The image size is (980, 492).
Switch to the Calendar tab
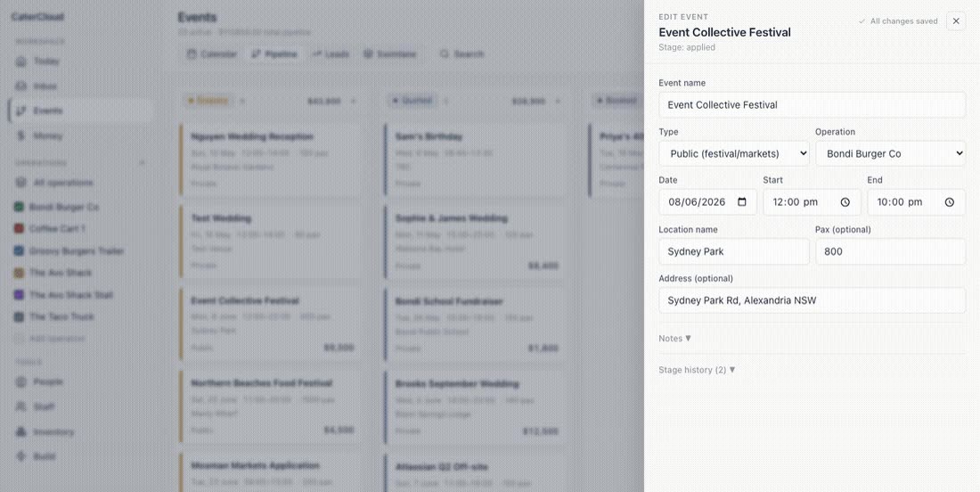[x=212, y=54]
